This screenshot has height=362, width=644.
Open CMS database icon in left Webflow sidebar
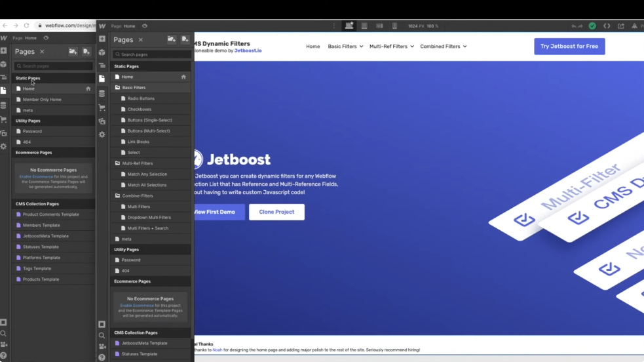(x=4, y=106)
